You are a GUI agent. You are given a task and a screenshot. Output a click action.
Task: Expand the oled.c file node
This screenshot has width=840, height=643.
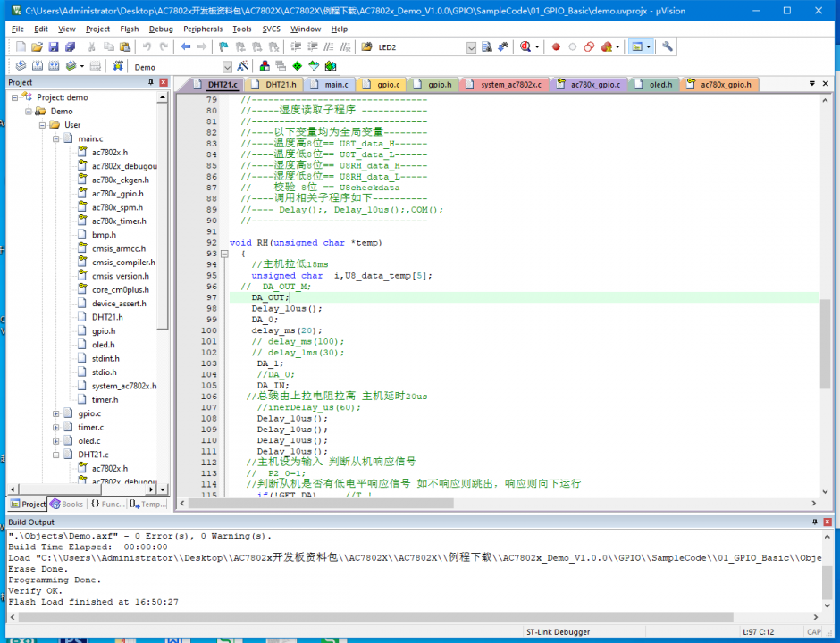click(55, 441)
